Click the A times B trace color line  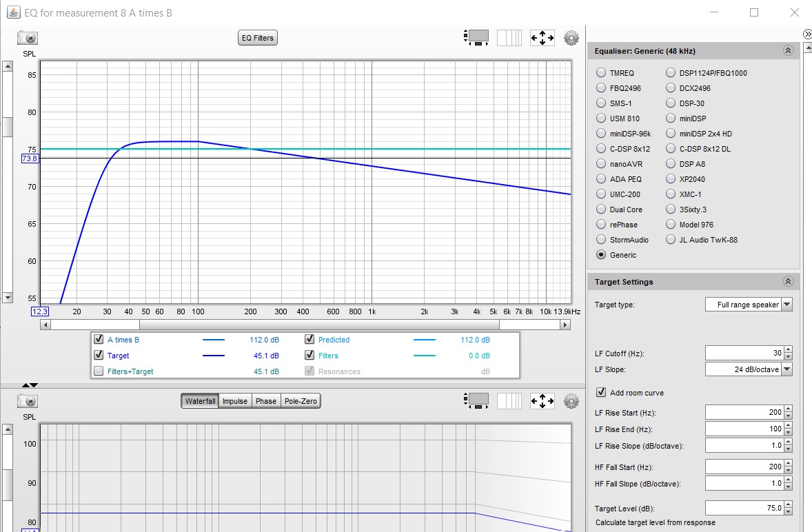click(214, 340)
